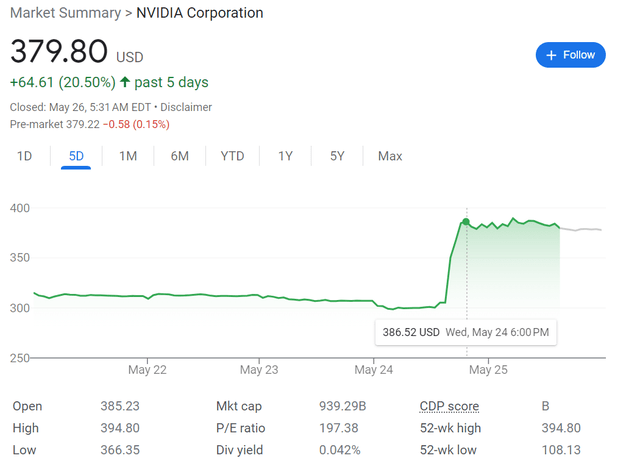Switch to the 6M time range
The height and width of the screenshot is (472, 640).
coord(180,156)
